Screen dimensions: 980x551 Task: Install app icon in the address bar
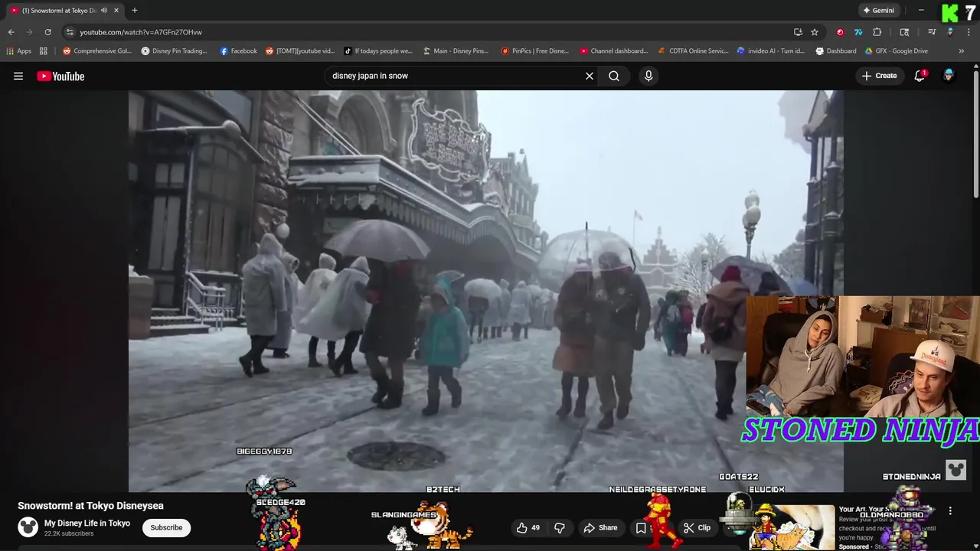coord(798,32)
